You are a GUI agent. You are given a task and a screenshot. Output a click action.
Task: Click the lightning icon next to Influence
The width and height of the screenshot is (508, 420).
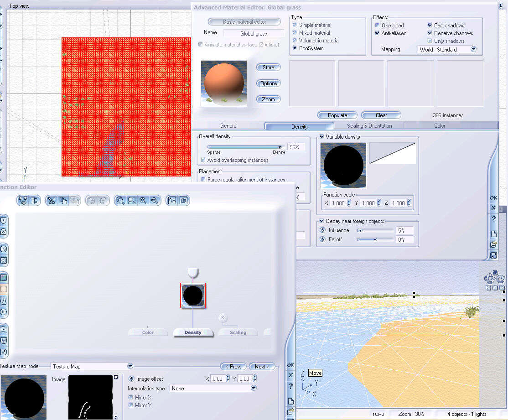tap(323, 230)
